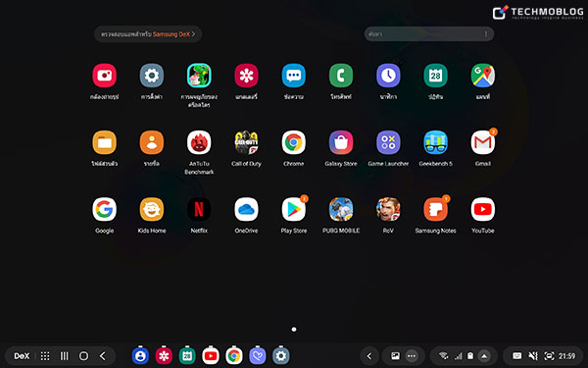588x368 pixels.
Task: Open green Calendar icon in taskbar
Action: point(187,355)
